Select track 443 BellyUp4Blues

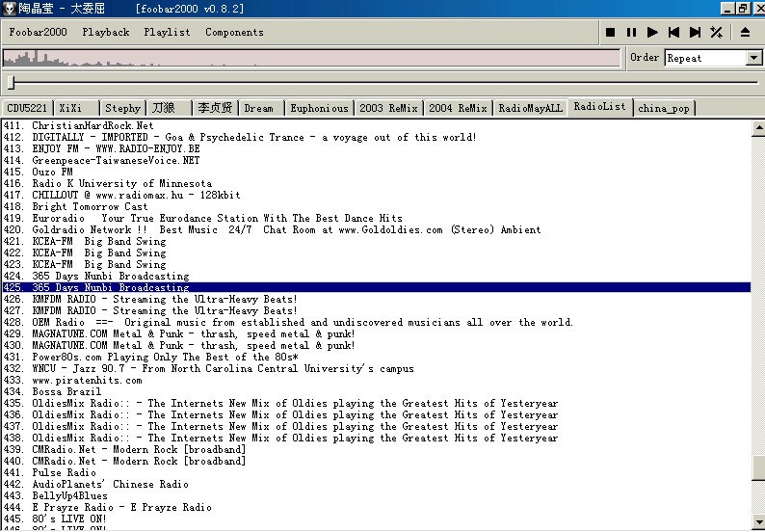coord(376,496)
